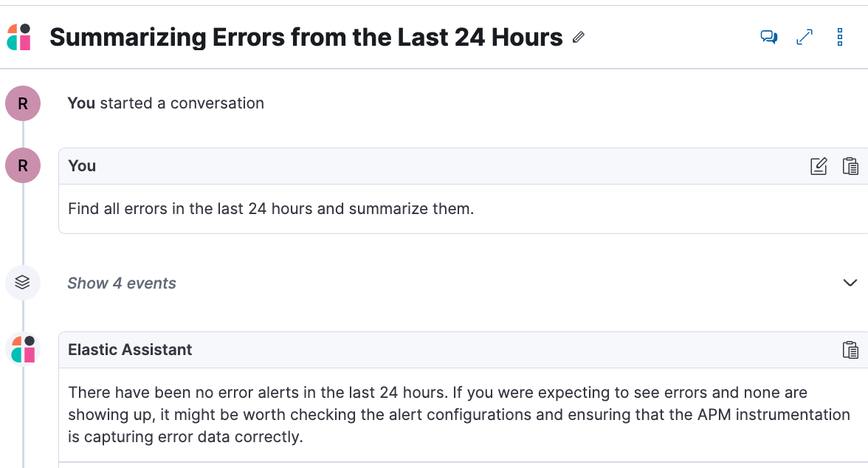Click the "Show 4 events" label
This screenshot has width=868, height=468.
[x=122, y=283]
